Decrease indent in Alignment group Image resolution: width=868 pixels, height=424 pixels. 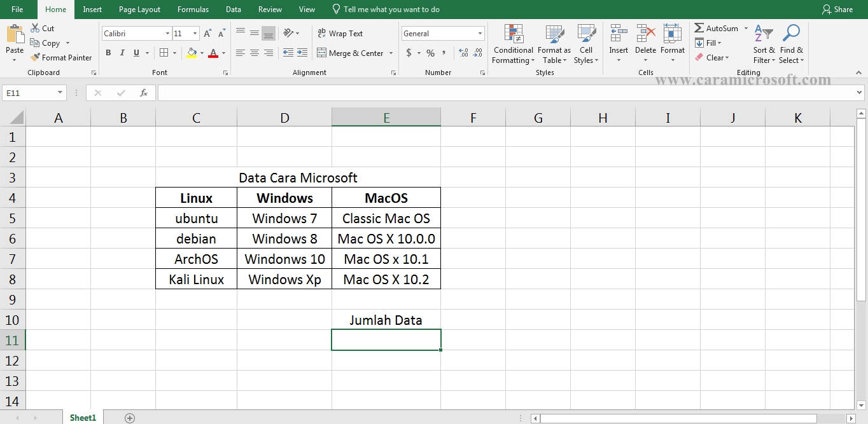pos(288,53)
